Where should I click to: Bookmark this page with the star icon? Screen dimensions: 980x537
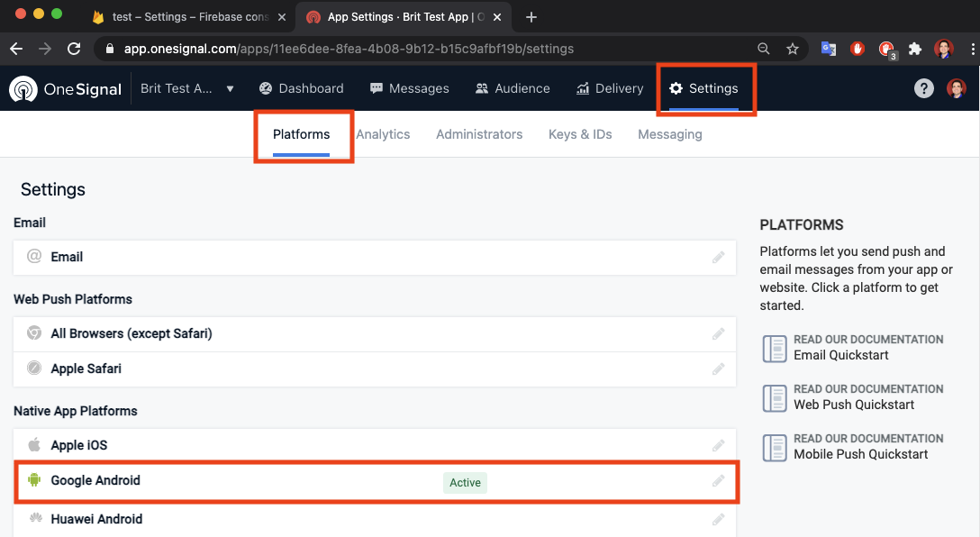[x=793, y=49]
